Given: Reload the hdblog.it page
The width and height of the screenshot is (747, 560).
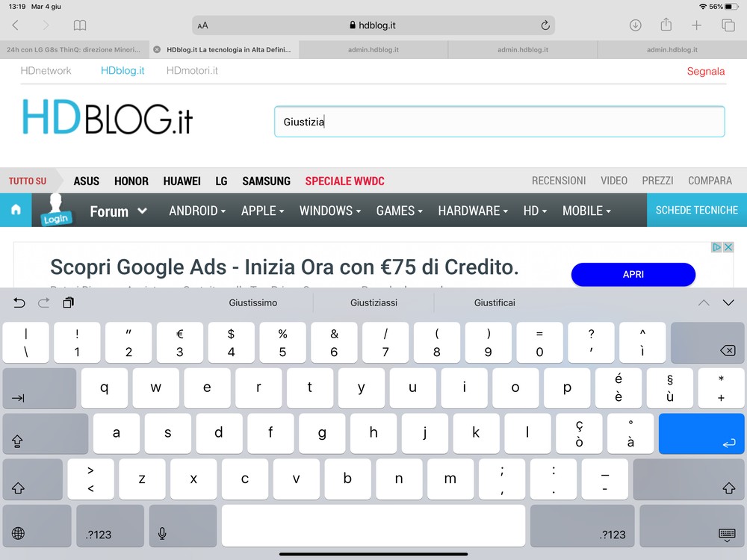Looking at the screenshot, I should coord(545,25).
